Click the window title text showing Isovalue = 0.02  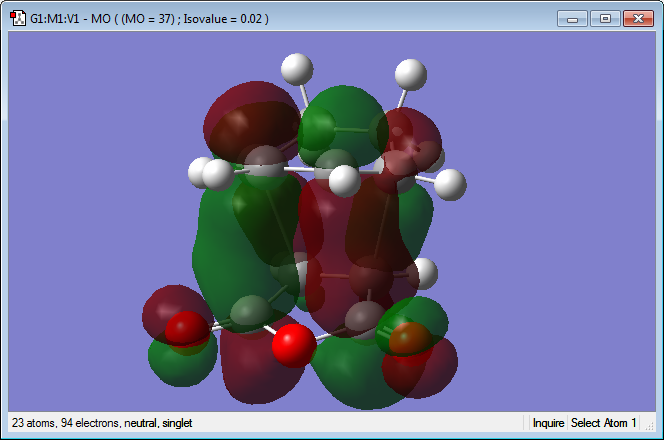coord(149,19)
